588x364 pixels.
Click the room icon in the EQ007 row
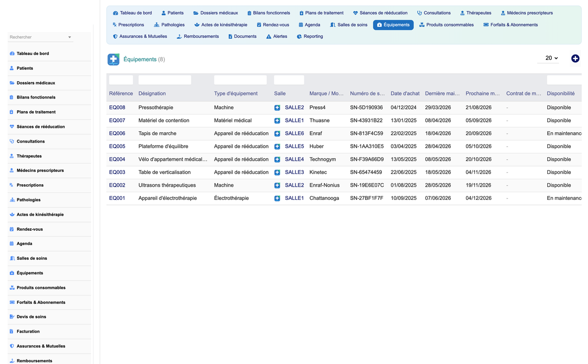277,121
